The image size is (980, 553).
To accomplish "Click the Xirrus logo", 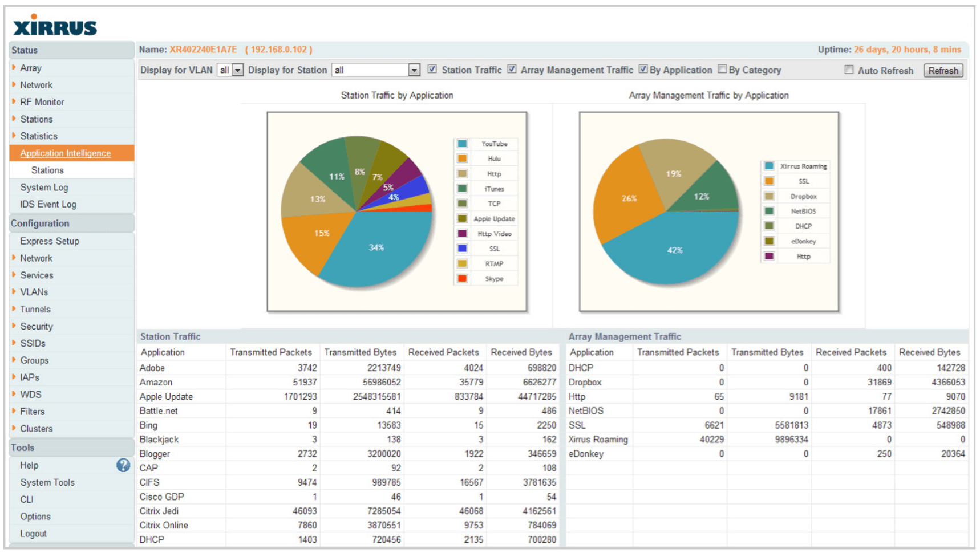I will point(55,25).
